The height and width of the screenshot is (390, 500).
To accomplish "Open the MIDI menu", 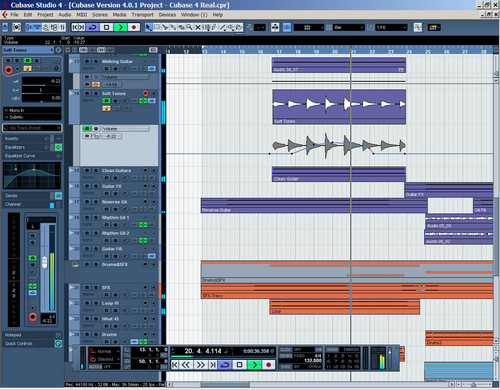I will point(82,15).
